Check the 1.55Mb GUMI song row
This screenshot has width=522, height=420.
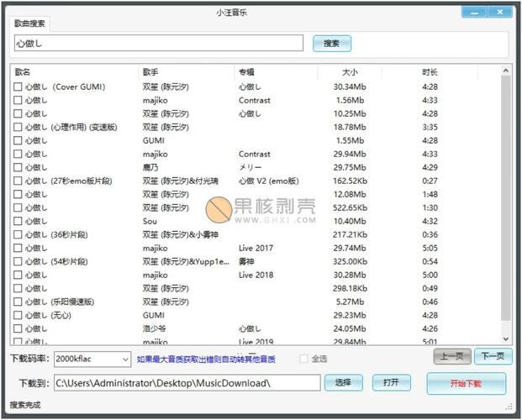tap(18, 140)
